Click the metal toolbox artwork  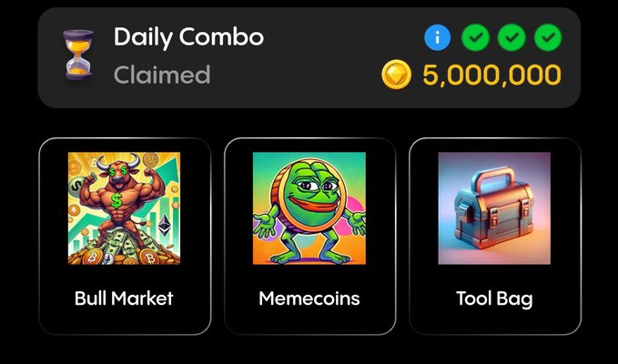pos(494,208)
